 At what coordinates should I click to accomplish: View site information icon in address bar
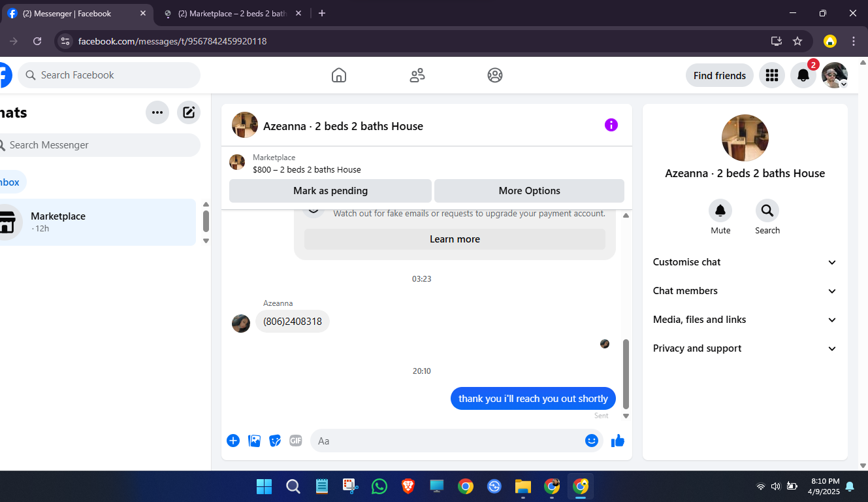coord(65,41)
